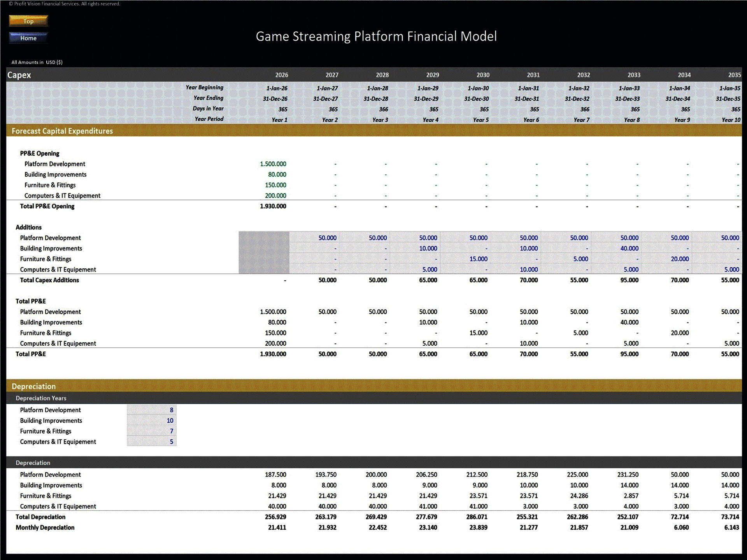The width and height of the screenshot is (747, 560).
Task: Click Total PP&E Platform Development 50.000 for 2034
Action: (x=680, y=311)
